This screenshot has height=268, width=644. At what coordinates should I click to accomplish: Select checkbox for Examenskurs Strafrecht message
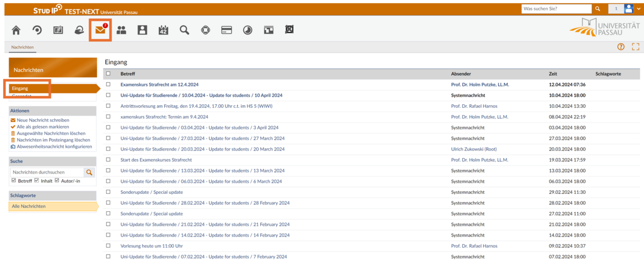[108, 84]
